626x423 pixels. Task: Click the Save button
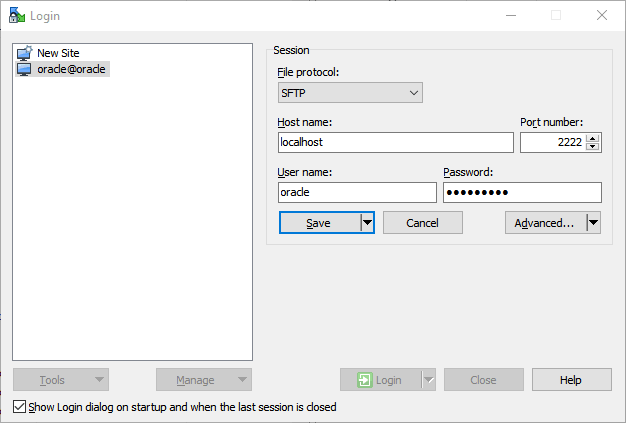click(320, 223)
